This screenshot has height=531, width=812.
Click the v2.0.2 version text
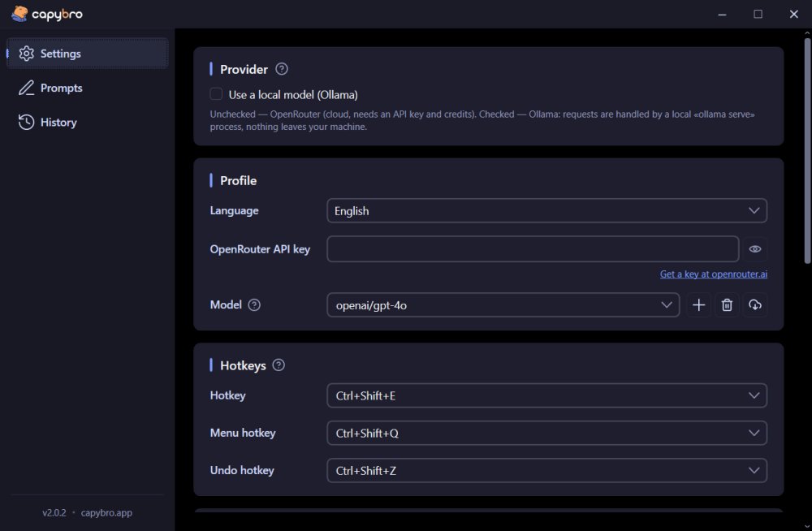[54, 513]
